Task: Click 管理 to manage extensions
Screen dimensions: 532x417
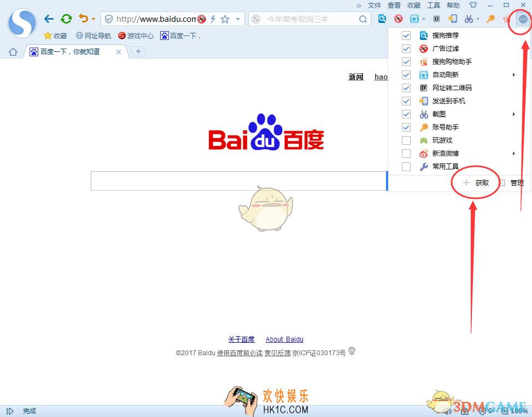Action: click(x=512, y=183)
